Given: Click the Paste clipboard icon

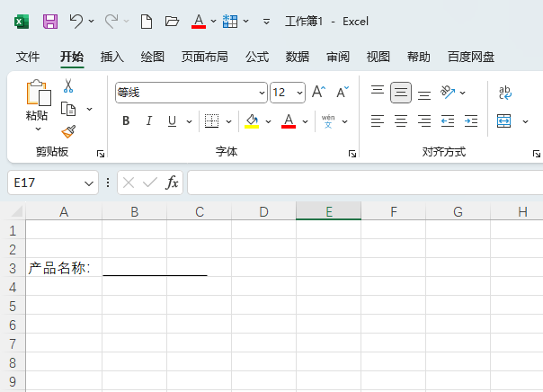Looking at the screenshot, I should [39, 93].
